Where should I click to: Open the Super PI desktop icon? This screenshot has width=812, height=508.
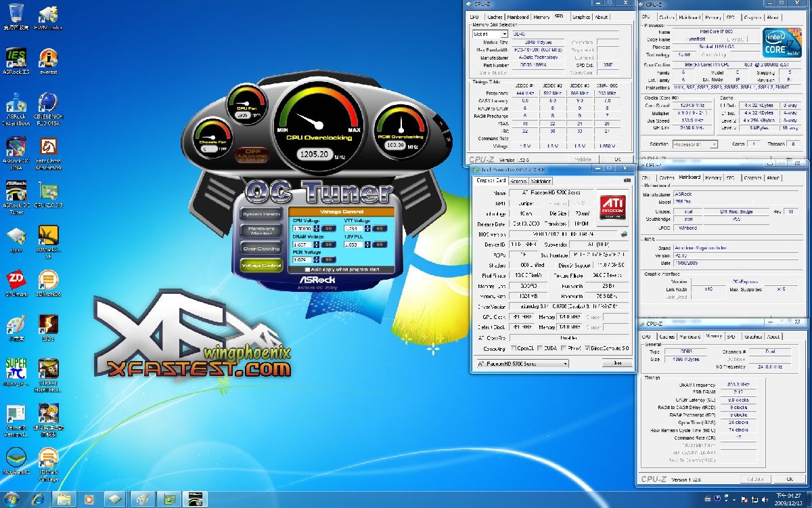tap(16, 373)
